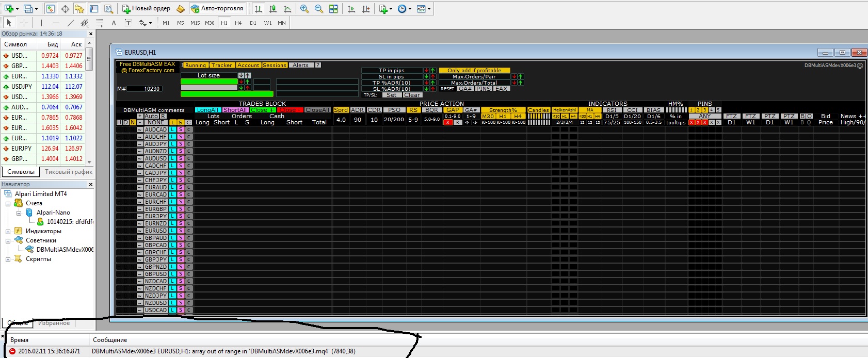Select the D1 timeframe
This screenshot has width=868, height=358.
pyautogui.click(x=253, y=23)
